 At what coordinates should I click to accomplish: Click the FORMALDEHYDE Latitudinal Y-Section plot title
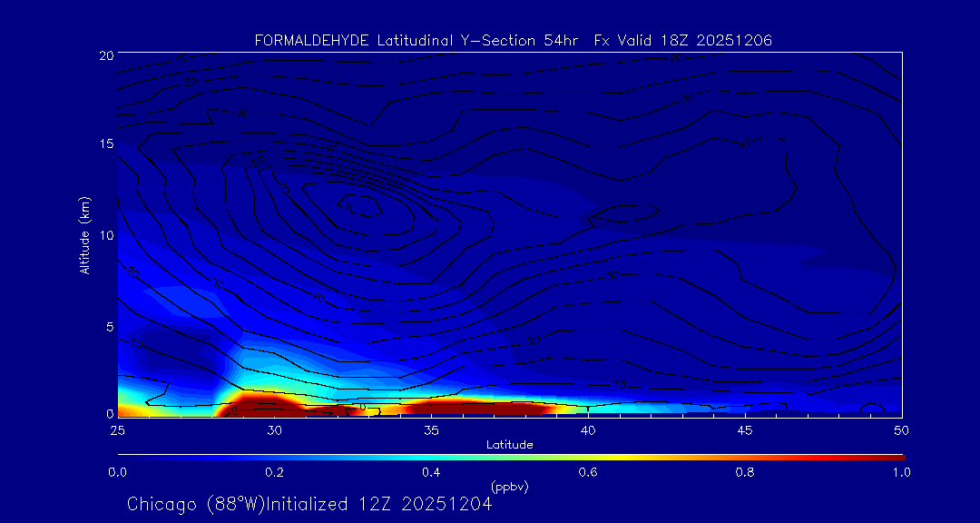(513, 41)
